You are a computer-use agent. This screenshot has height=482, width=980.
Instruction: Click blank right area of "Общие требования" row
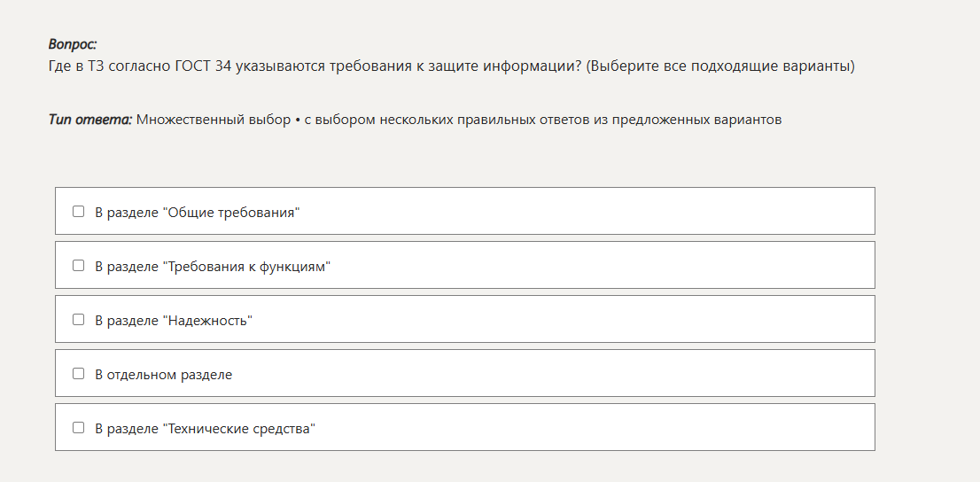tap(620, 212)
